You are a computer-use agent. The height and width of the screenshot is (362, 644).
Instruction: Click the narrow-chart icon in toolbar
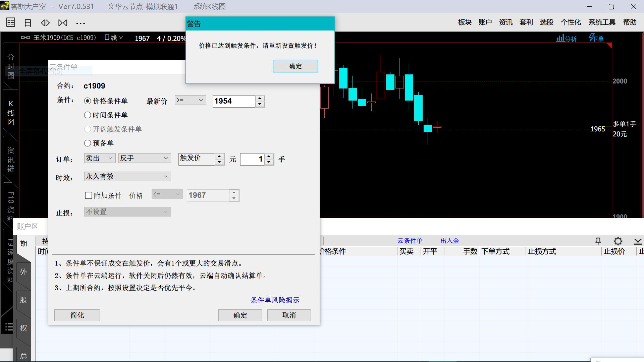tap(45, 23)
